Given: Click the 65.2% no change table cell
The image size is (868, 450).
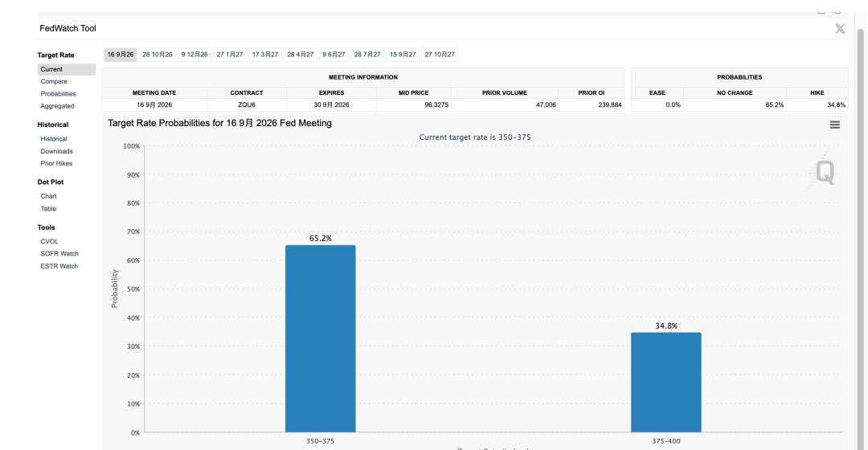Looking at the screenshot, I should [x=735, y=104].
